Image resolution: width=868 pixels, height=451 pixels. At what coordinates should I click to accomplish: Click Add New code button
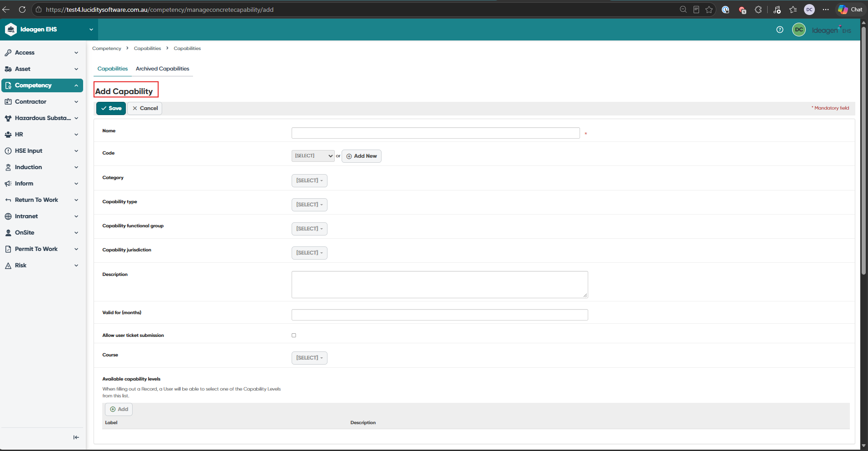pos(362,156)
